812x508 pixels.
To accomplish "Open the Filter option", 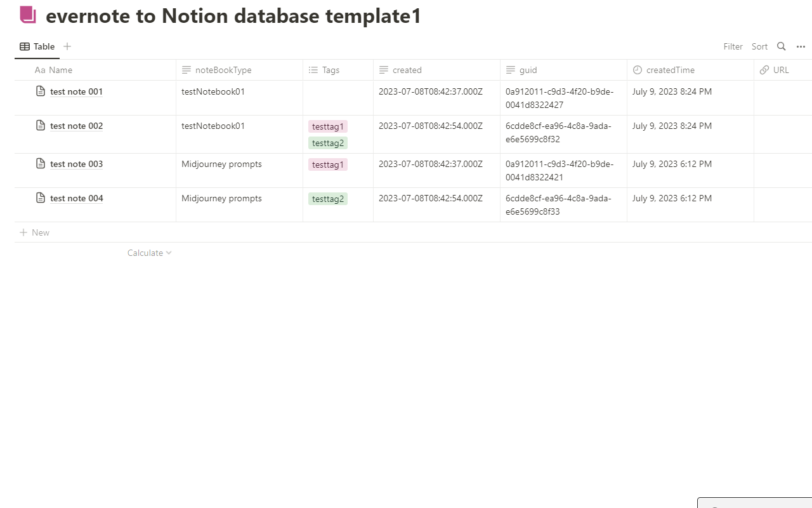I will tap(733, 46).
